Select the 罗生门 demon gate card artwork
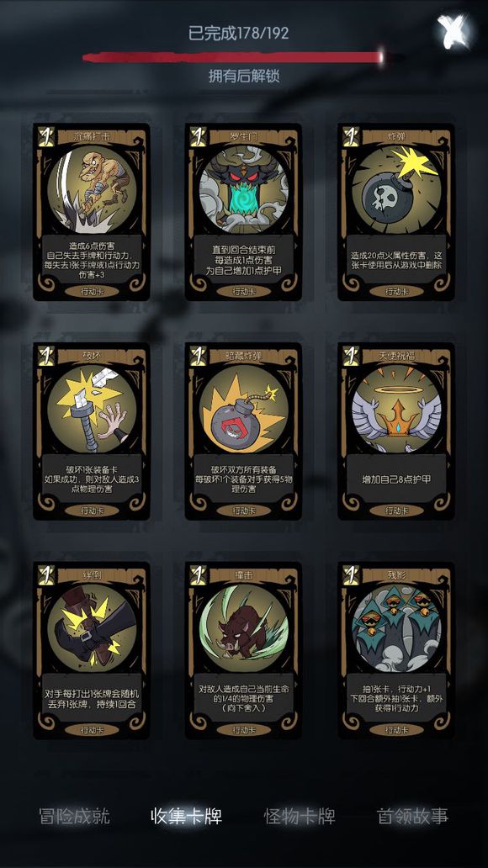This screenshot has height=868, width=488. tap(244, 188)
